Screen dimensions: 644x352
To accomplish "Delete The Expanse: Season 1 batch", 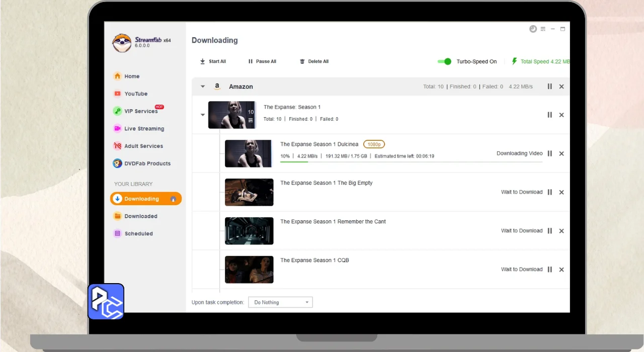I will [561, 115].
